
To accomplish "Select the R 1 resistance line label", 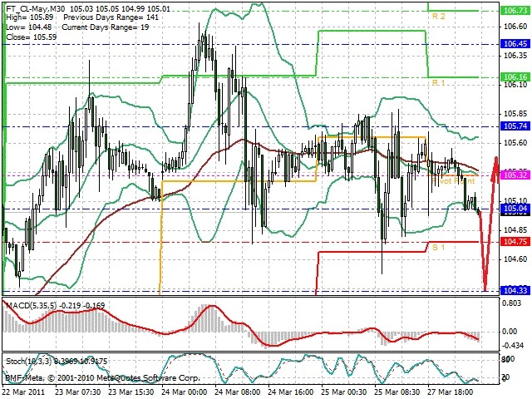I will click(438, 83).
